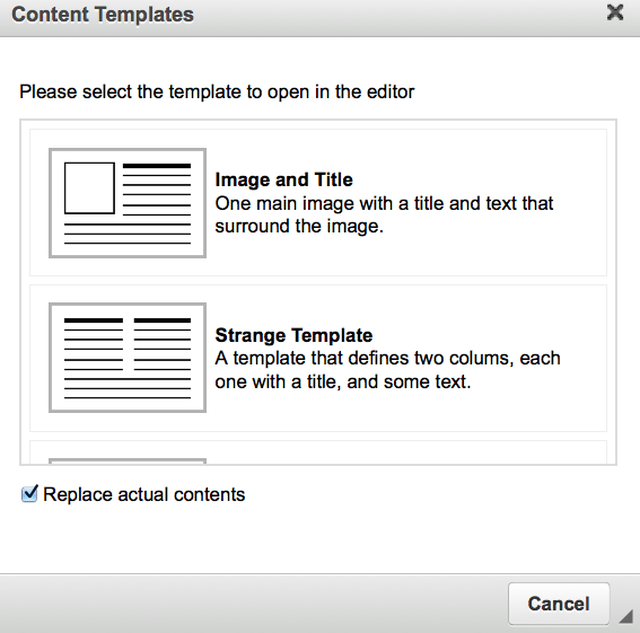The width and height of the screenshot is (640, 633).
Task: Select the Image and Title template thumbnail
Action: 127,203
